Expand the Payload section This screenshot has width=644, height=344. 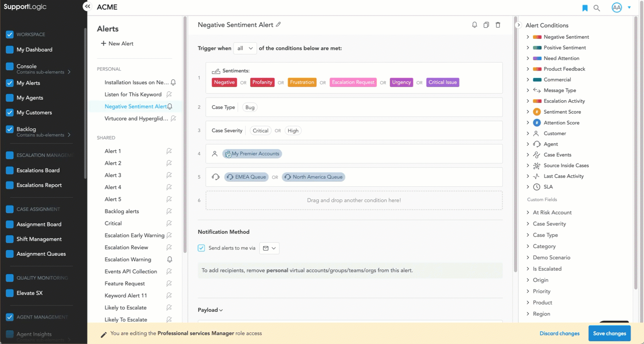pyautogui.click(x=210, y=310)
